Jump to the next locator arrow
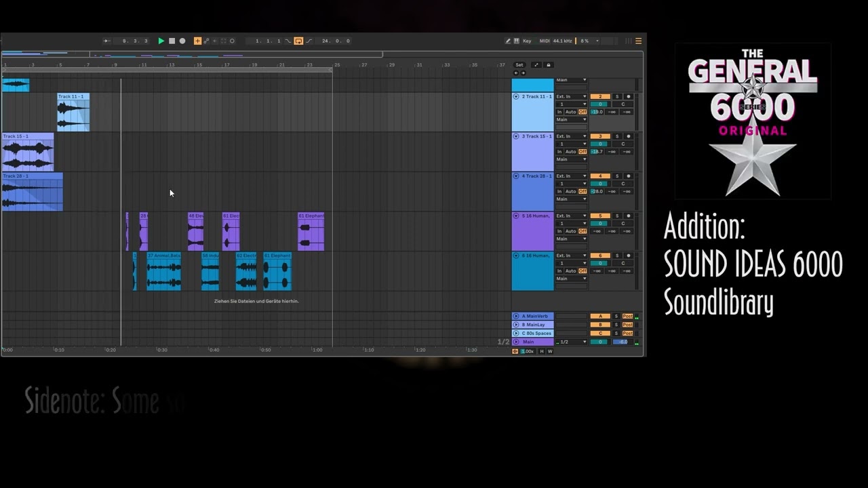The image size is (868, 488). [x=523, y=73]
